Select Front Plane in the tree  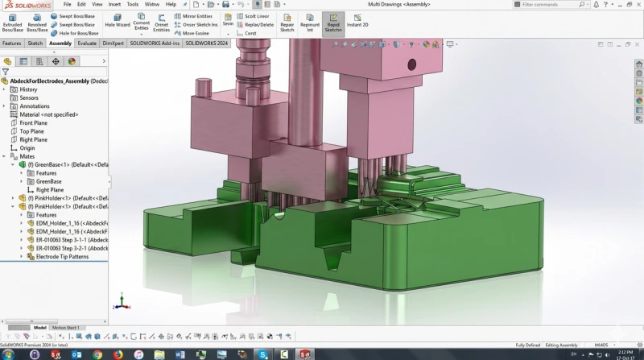tap(33, 123)
